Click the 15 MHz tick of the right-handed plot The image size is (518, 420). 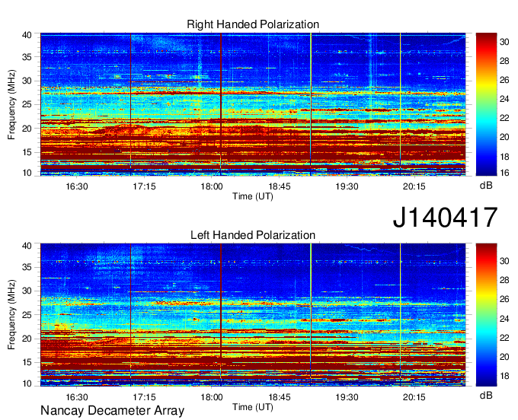click(27, 152)
